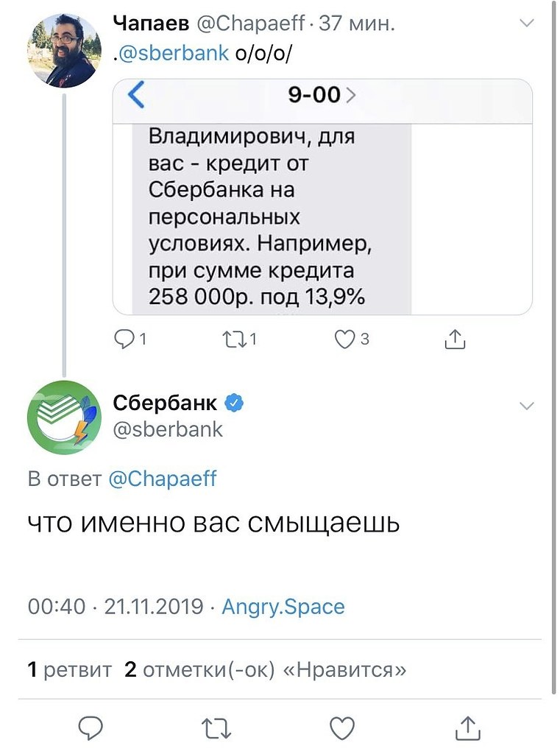Viewport: 560px width, 754px height.
Task: Like Chapaeff's tweet with heart icon
Action: 344,339
